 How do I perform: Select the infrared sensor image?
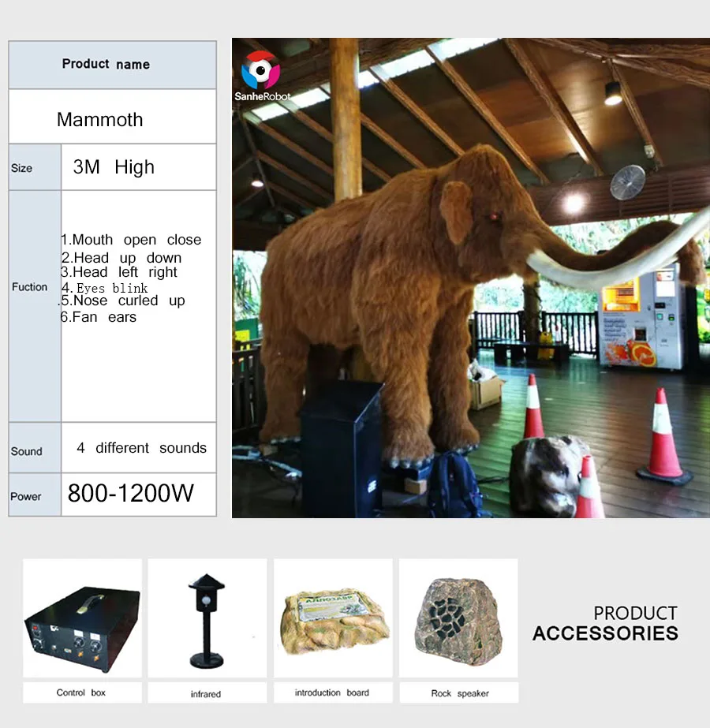[207, 618]
